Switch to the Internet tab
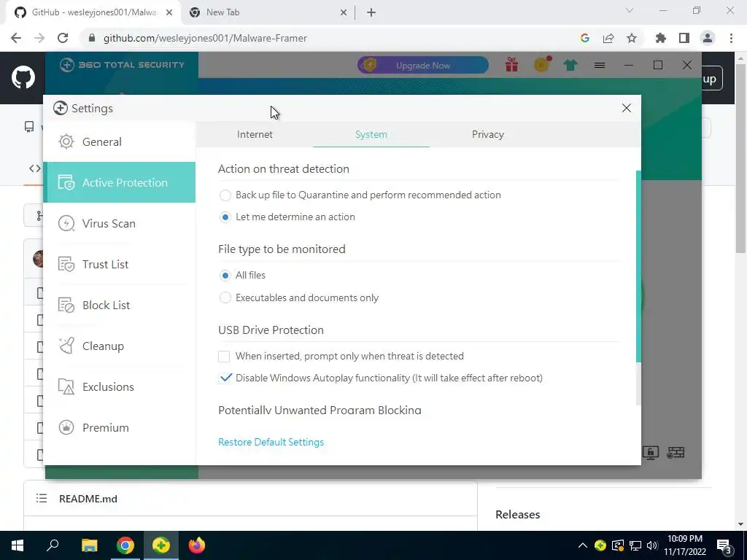Screen dimensions: 747x560 [255, 134]
